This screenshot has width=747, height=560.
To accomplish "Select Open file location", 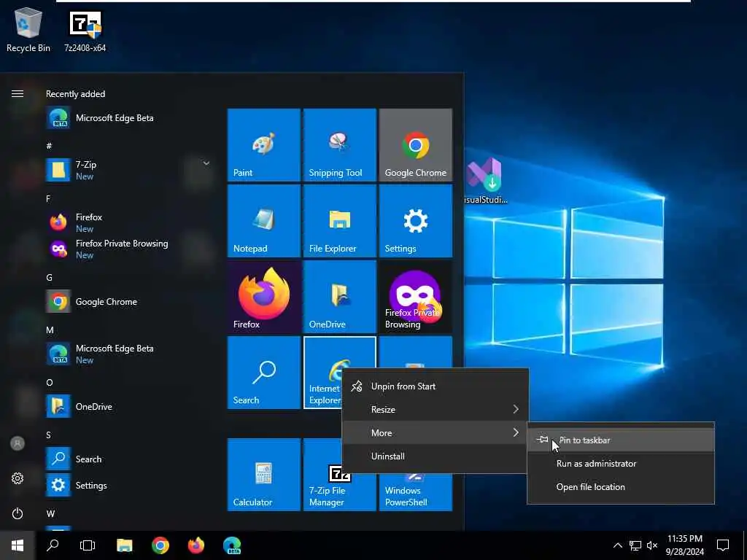I will click(x=621, y=486).
